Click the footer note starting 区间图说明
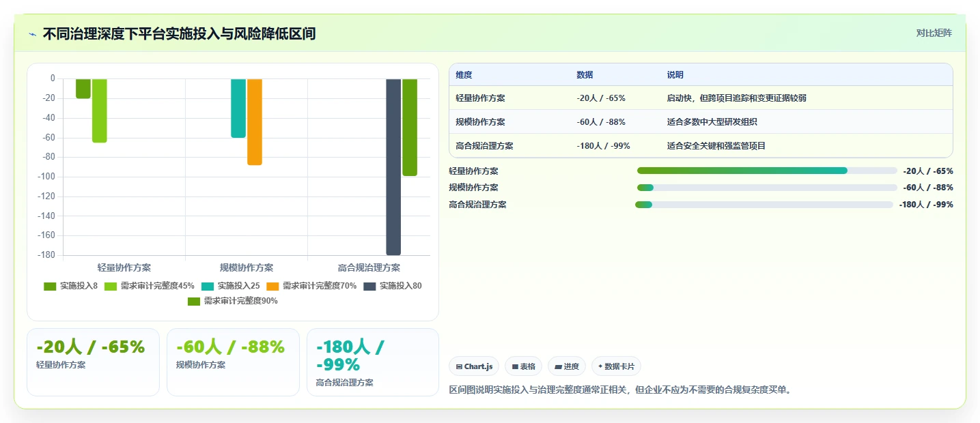Viewport: 980px width, 423px height. pyautogui.click(x=620, y=390)
